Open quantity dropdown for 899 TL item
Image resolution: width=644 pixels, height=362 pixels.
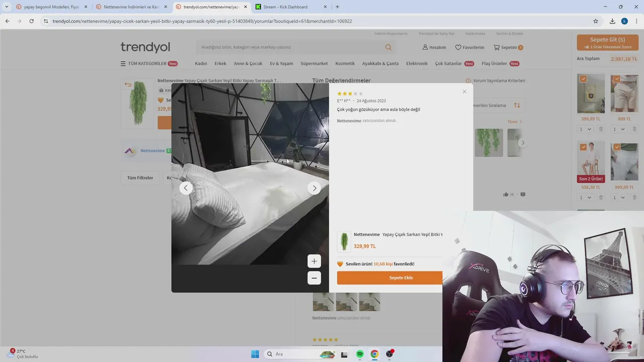pos(619,129)
